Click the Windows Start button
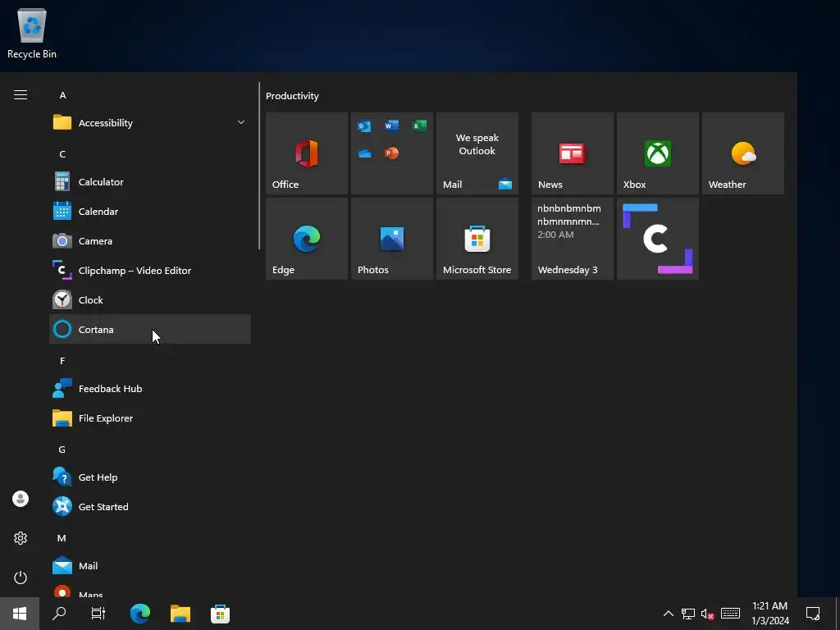 20,614
